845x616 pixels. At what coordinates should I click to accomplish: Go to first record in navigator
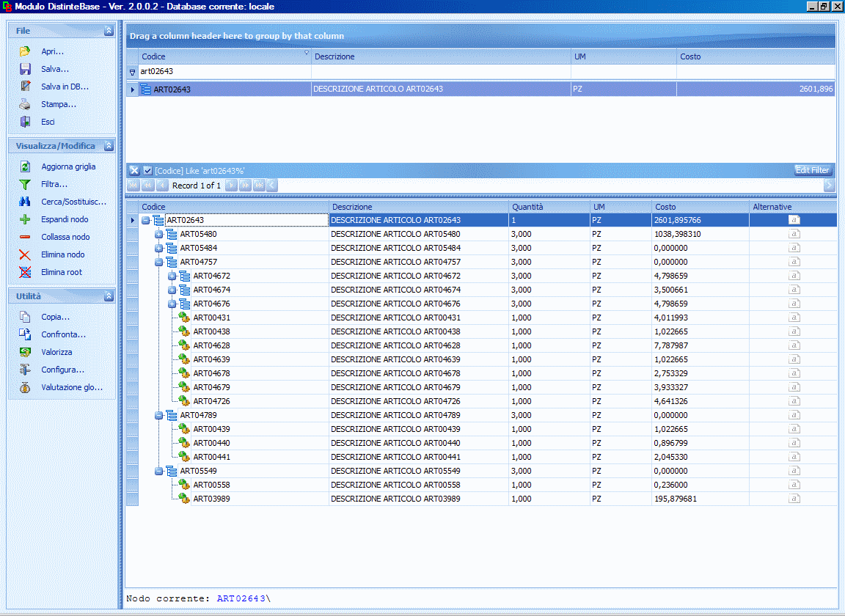click(x=133, y=186)
